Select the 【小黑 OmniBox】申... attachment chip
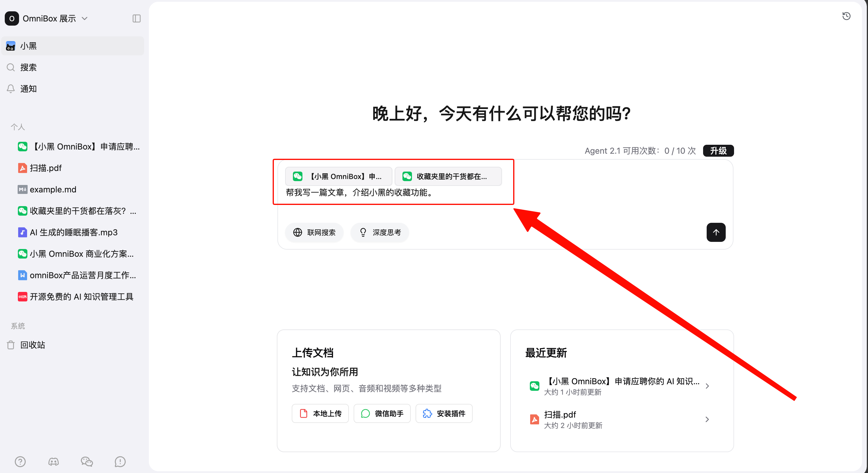The width and height of the screenshot is (868, 473). coord(338,176)
